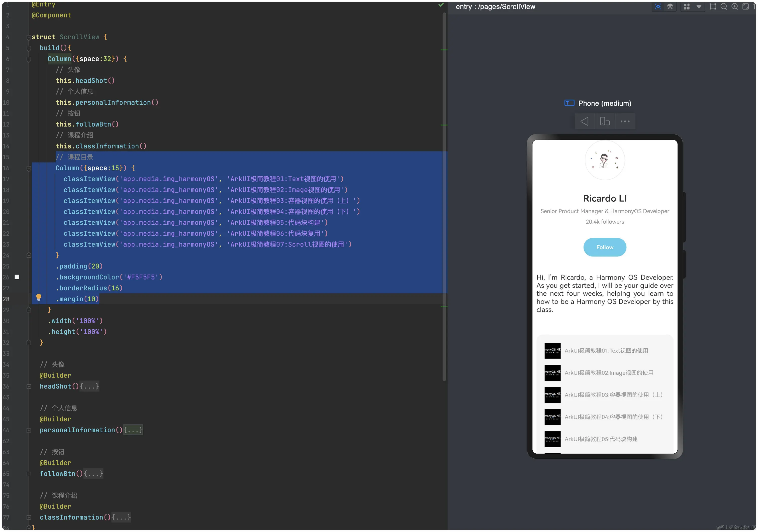Click the classItemView line for 教程06:代码块复用
The height and width of the screenshot is (532, 758).
pos(196,233)
